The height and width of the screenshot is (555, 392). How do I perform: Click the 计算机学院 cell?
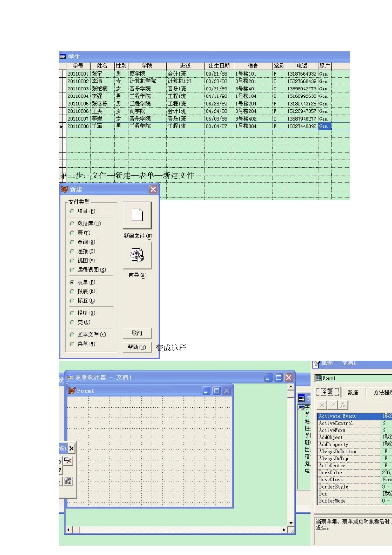point(147,81)
